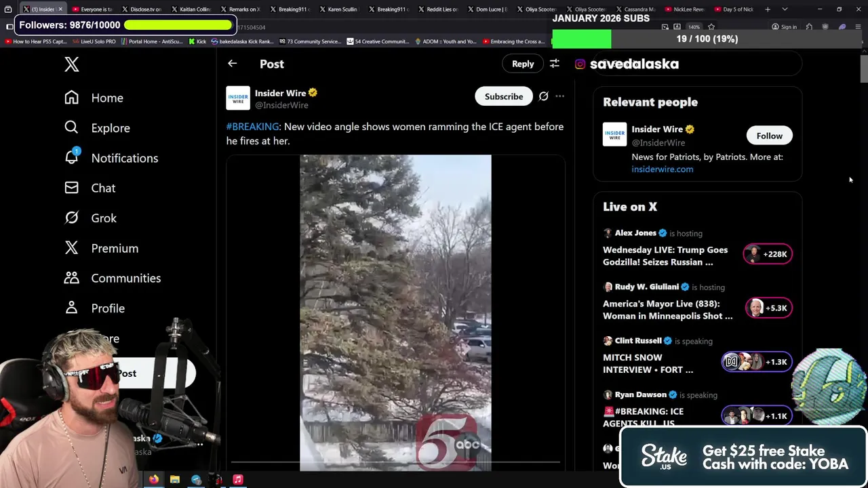Viewport: 868px width, 488px height.
Task: Open Notifications with the bell icon
Action: (111, 158)
